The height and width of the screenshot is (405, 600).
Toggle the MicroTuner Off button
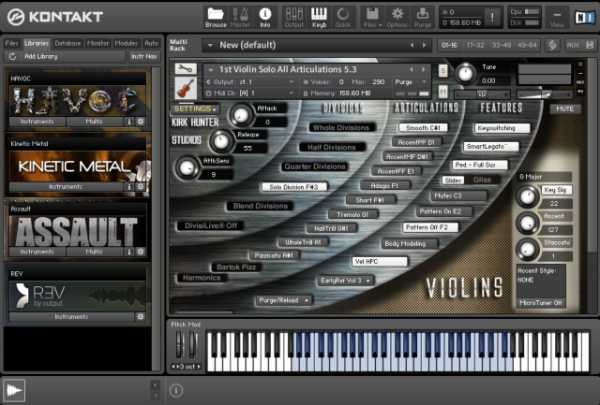point(541,302)
